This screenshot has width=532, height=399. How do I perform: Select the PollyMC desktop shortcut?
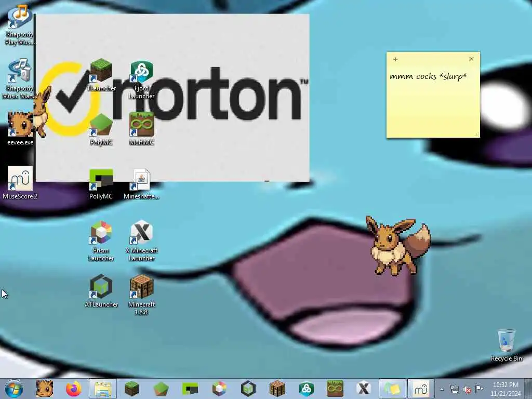(x=101, y=184)
